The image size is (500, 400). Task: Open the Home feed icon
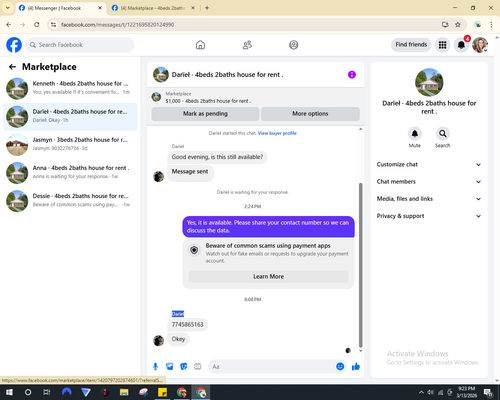pyautogui.click(x=200, y=45)
